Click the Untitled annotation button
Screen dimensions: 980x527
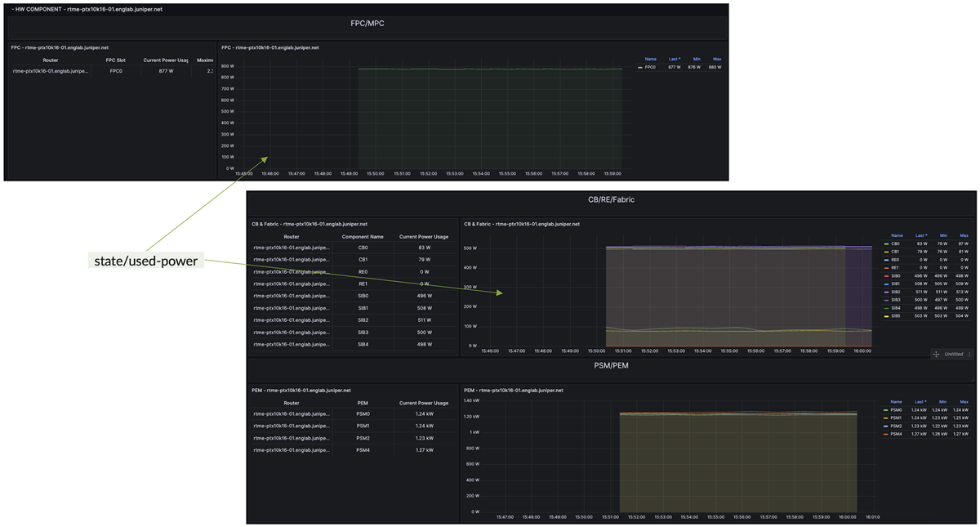pyautogui.click(x=953, y=354)
